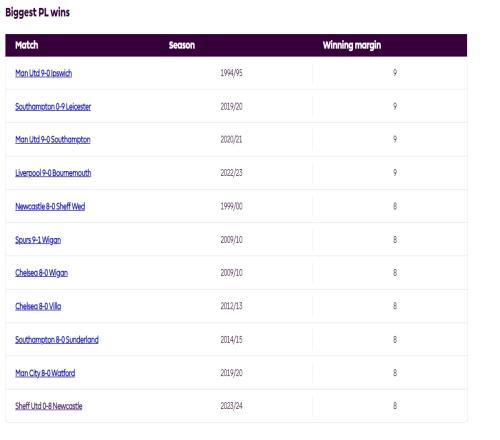Select the 1999/00 season cell
Screen dimensions: 500x440
pyautogui.click(x=231, y=206)
